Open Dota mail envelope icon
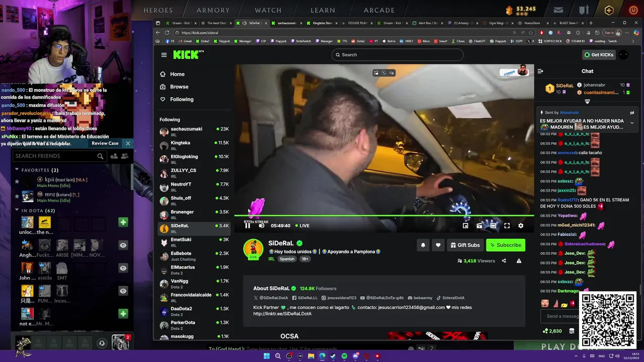Screen dimensions: 644x362 [x=558, y=10]
